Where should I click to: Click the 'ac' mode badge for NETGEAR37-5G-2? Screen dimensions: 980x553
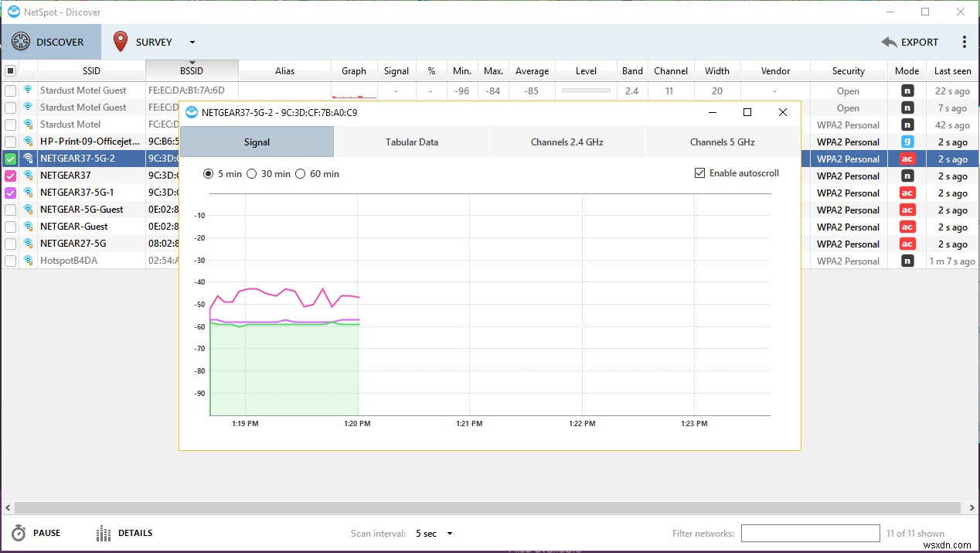[905, 159]
